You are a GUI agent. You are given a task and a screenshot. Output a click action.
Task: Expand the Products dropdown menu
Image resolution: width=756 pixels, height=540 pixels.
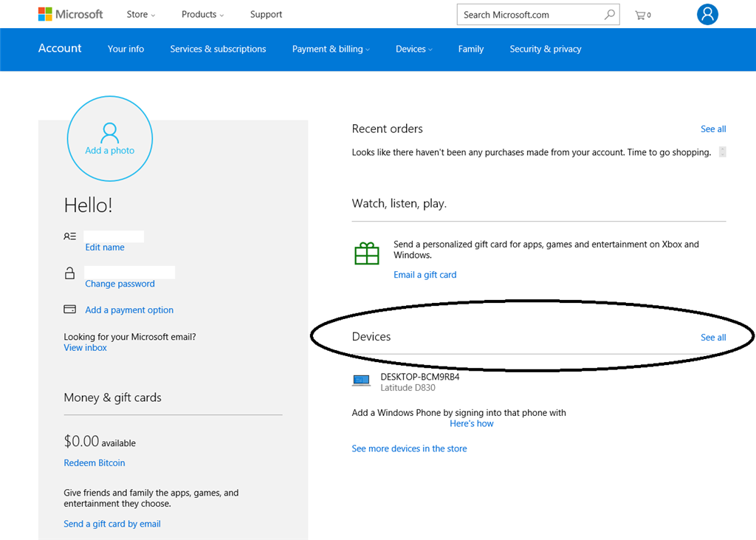point(202,15)
